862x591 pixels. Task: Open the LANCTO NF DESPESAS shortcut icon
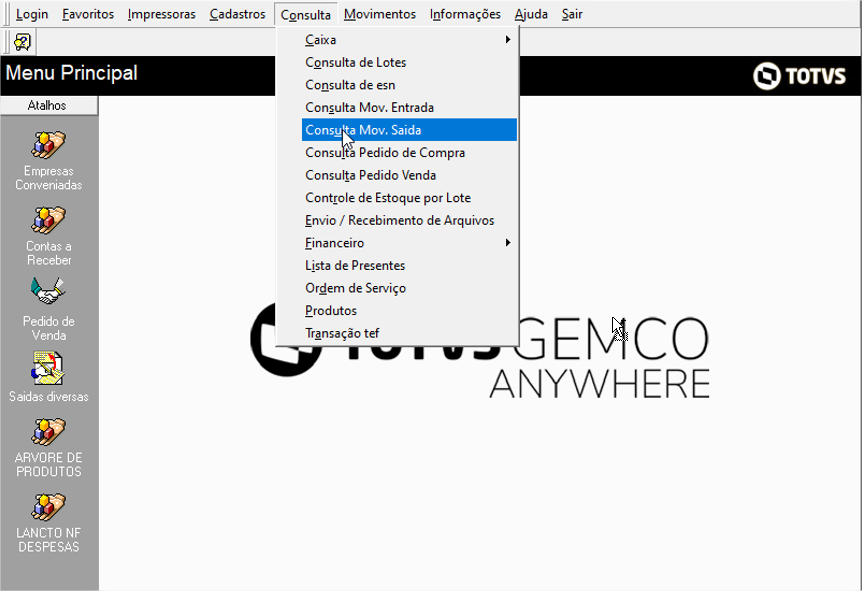point(48,507)
